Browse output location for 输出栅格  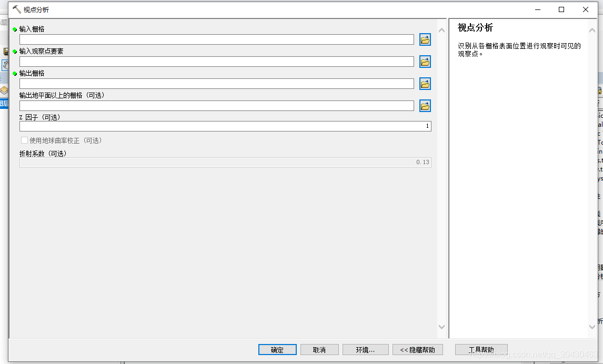click(x=425, y=83)
